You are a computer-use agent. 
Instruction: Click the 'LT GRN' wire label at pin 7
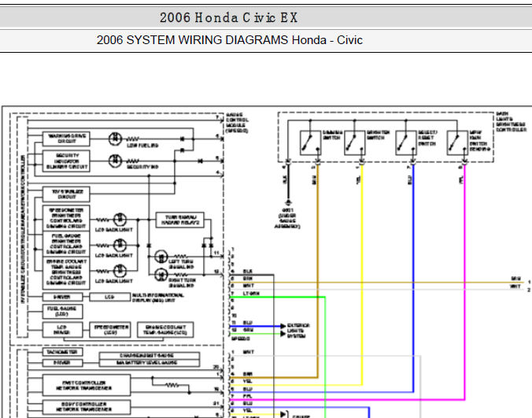click(251, 294)
